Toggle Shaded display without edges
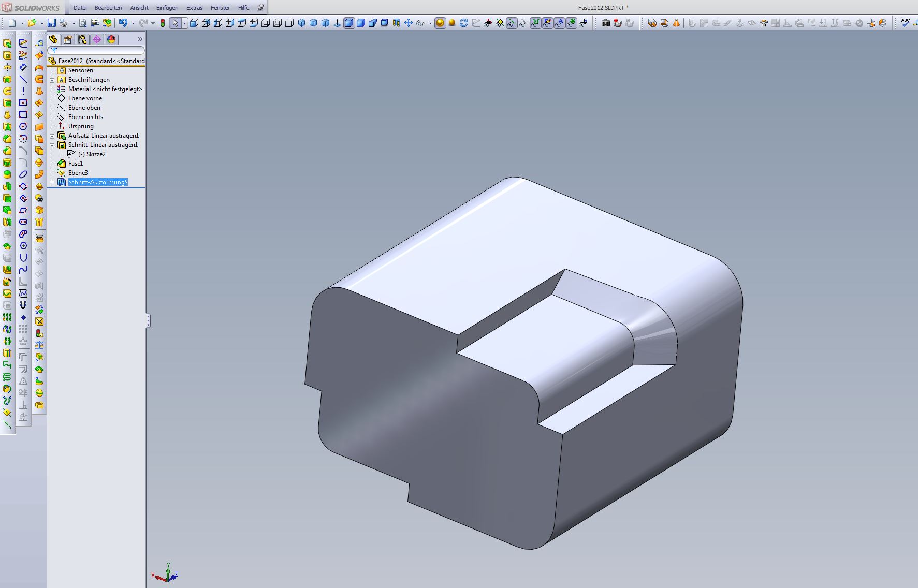Screen dimensions: 918x588 (361, 23)
